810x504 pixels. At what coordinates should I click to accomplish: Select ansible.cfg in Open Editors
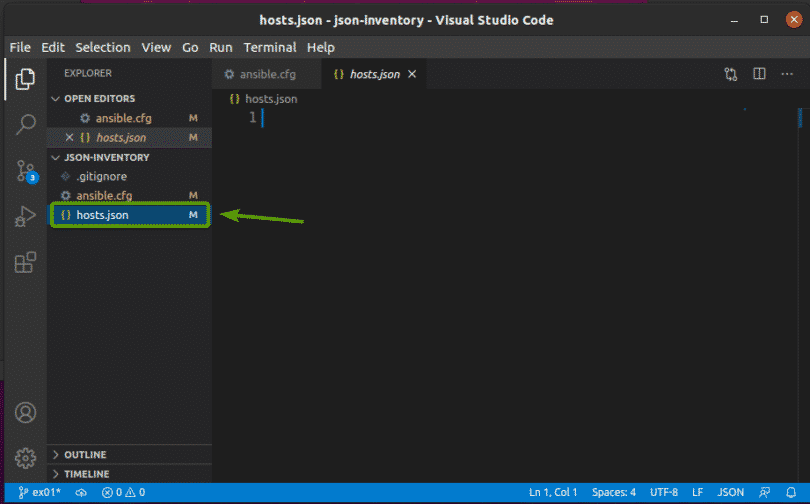tap(129, 118)
